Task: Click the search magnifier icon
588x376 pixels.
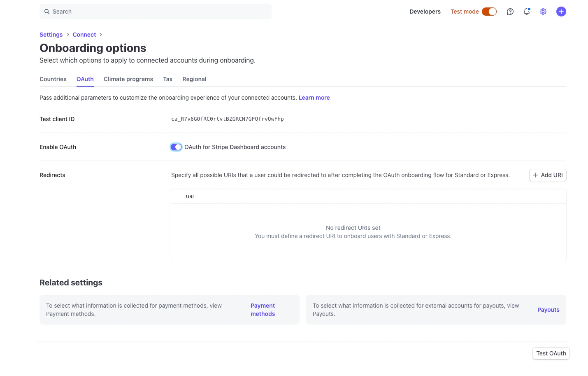Action: click(46, 12)
